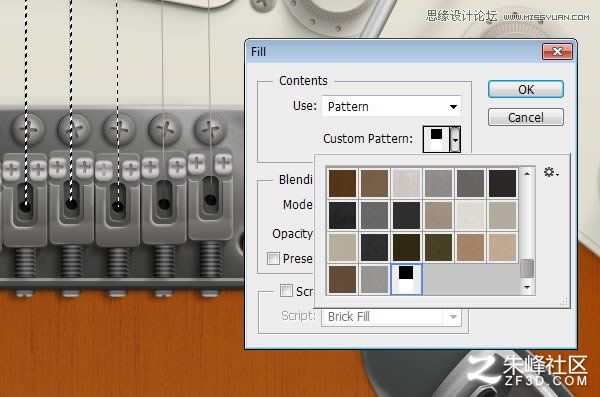Click the Custom Pattern preview thumbnail
This screenshot has height=397, width=600.
point(436,139)
